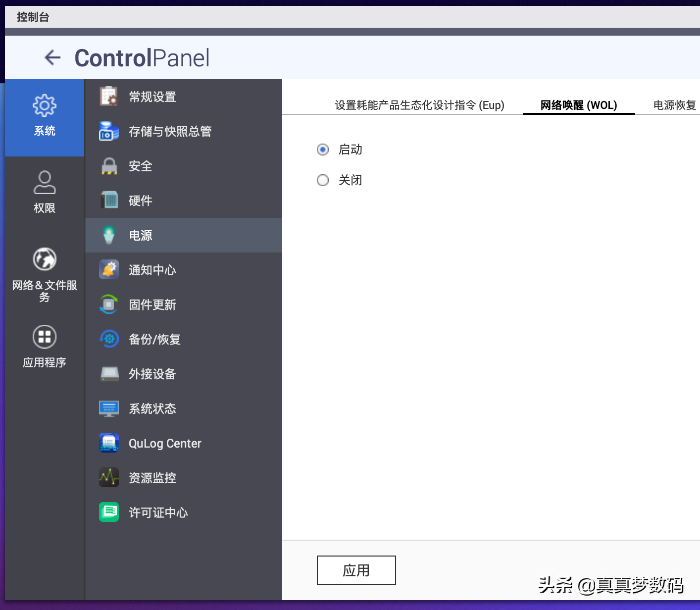Click the 通知中心 bell icon
This screenshot has height=610, width=700.
pyautogui.click(x=109, y=270)
